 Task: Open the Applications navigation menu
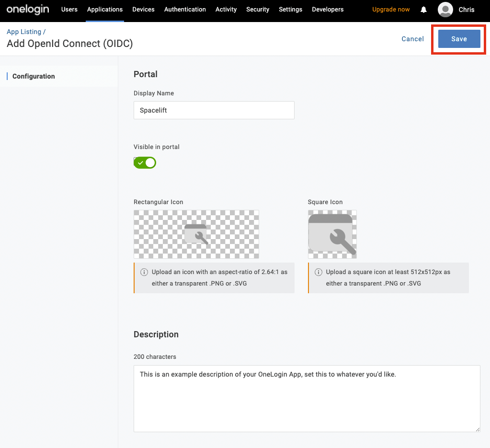coord(104,9)
